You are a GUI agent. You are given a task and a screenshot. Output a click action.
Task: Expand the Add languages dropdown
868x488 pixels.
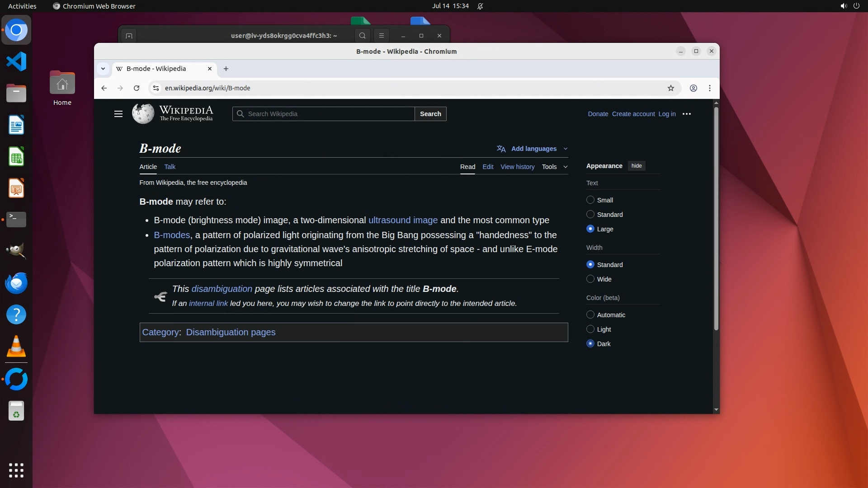pyautogui.click(x=533, y=149)
